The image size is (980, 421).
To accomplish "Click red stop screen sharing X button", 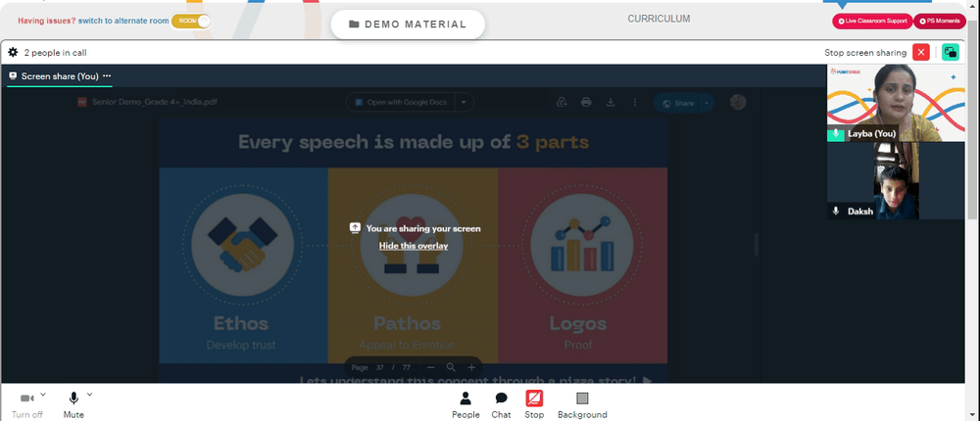I will pyautogui.click(x=920, y=53).
